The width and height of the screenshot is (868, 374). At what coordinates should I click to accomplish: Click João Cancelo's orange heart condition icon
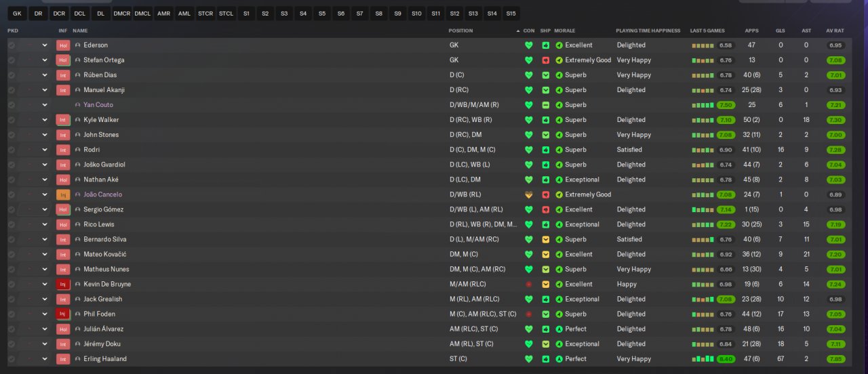[529, 194]
